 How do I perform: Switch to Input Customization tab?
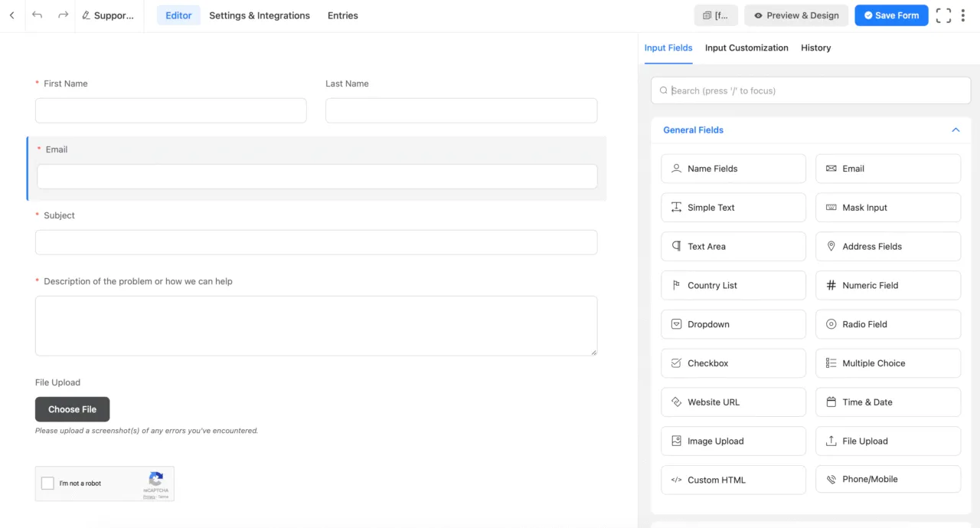tap(746, 48)
